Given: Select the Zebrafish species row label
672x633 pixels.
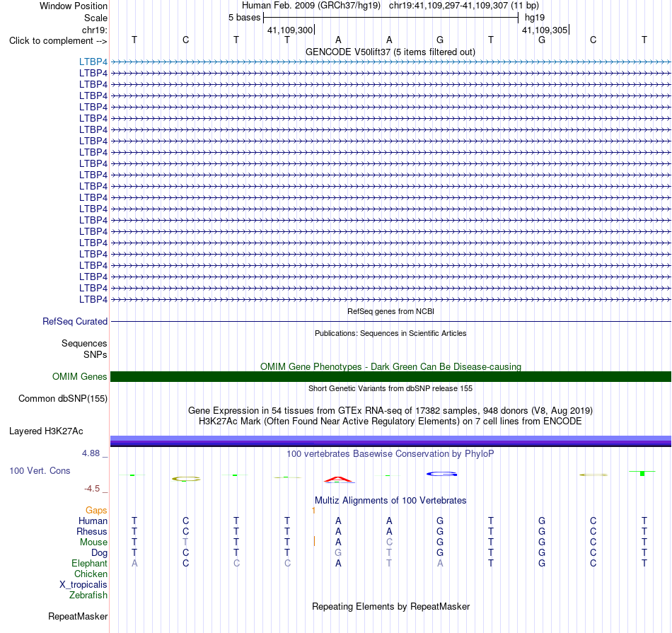Looking at the screenshot, I should [88, 595].
